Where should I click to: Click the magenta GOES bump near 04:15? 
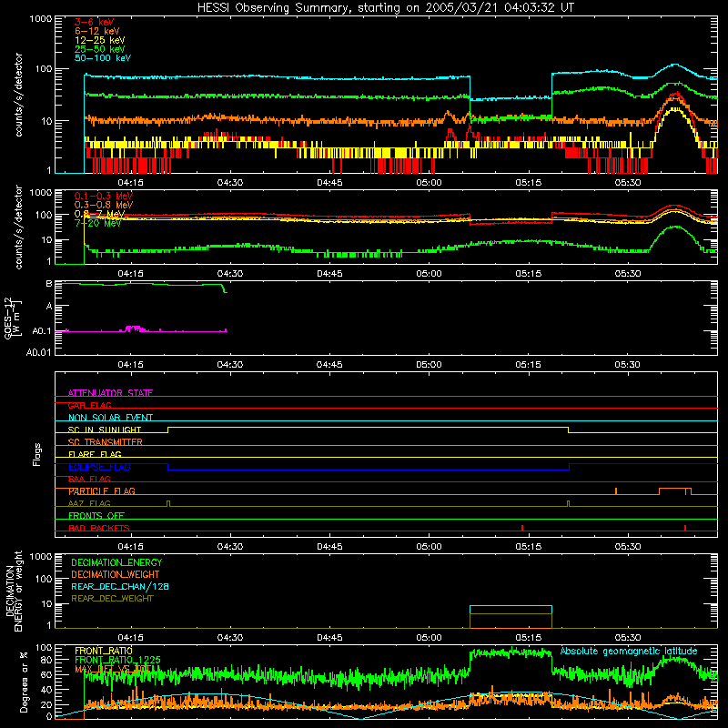coord(135,329)
